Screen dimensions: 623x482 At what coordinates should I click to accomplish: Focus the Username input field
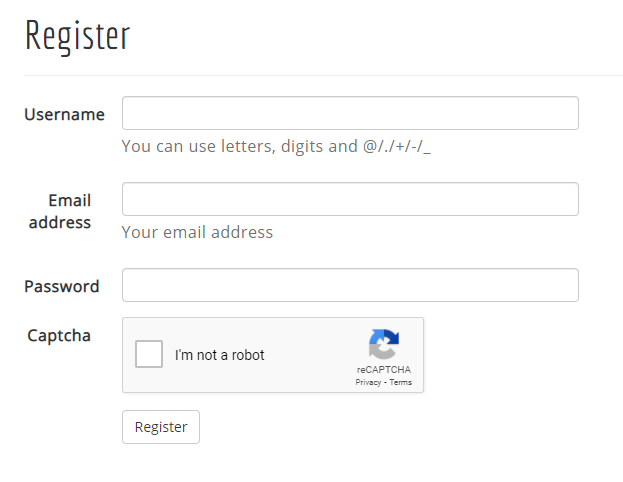[350, 113]
